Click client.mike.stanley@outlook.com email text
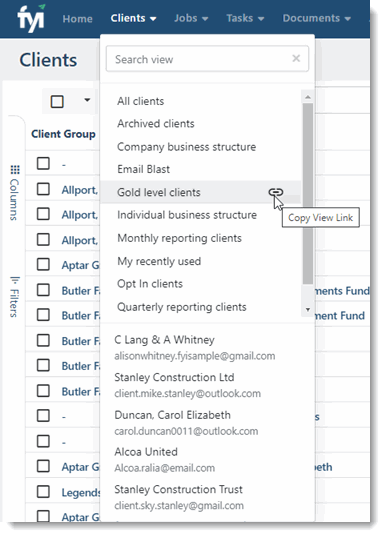This screenshot has width=385, height=537. coord(187,394)
